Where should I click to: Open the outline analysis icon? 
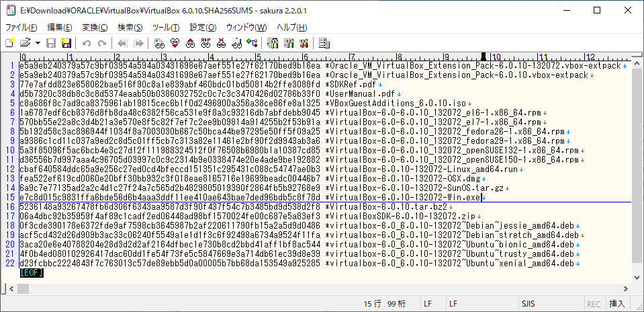252,43
